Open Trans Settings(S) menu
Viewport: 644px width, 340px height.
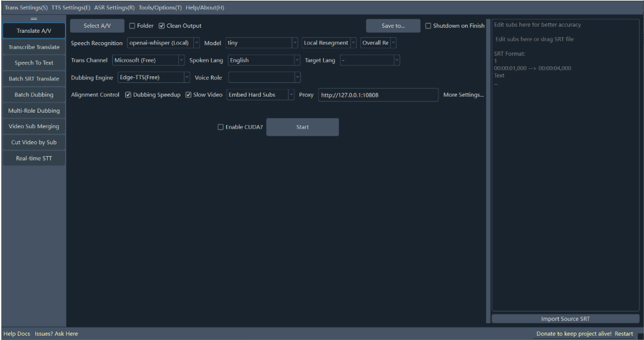pos(26,7)
